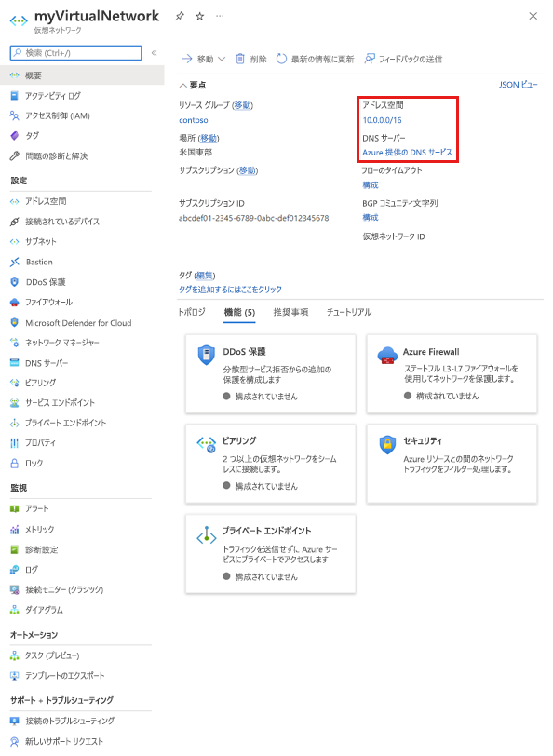Open the ピアリング feature card
The height and width of the screenshot is (756, 553).
(271, 464)
